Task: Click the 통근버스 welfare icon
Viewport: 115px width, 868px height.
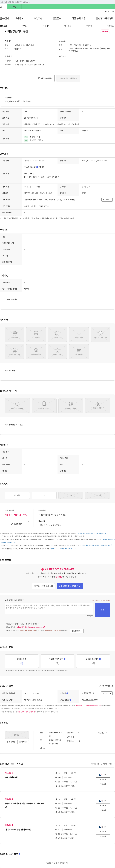Action: click(x=14, y=335)
